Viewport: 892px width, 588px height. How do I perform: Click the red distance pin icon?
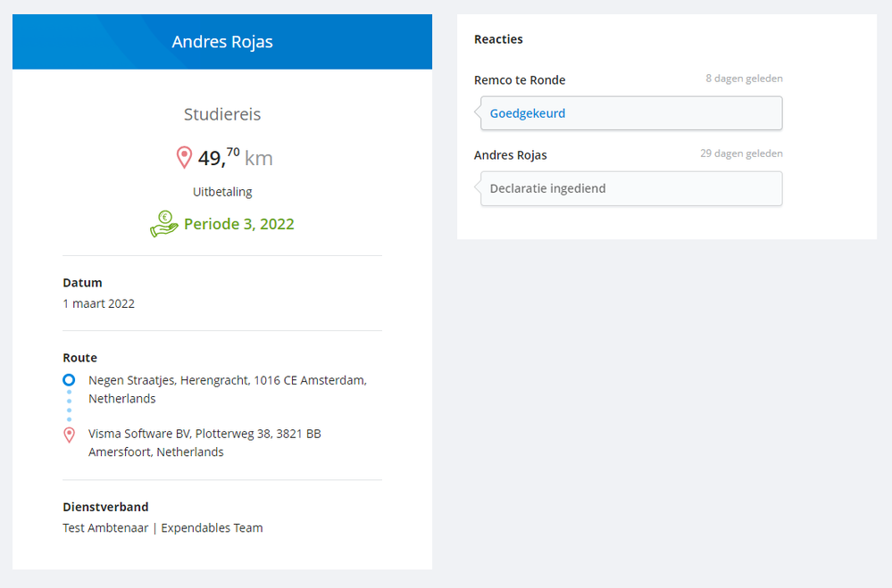(x=184, y=158)
